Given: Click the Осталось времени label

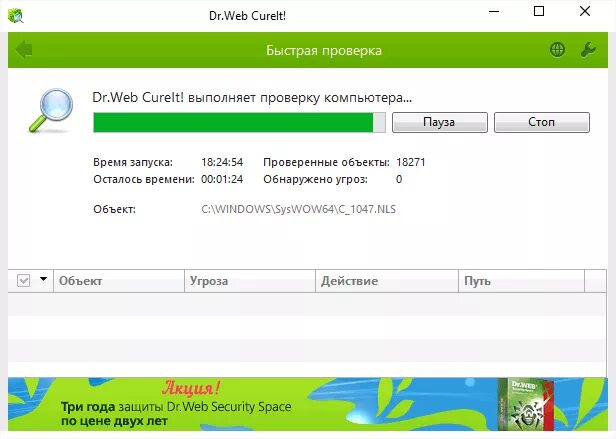Looking at the screenshot, I should (x=144, y=180).
